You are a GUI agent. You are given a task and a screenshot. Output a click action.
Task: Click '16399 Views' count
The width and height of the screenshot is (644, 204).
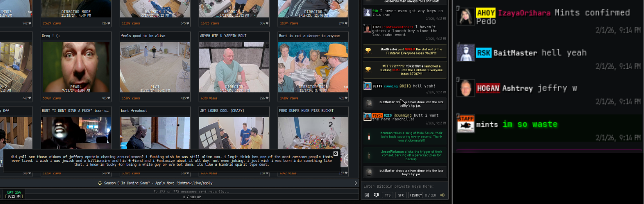(x=130, y=98)
